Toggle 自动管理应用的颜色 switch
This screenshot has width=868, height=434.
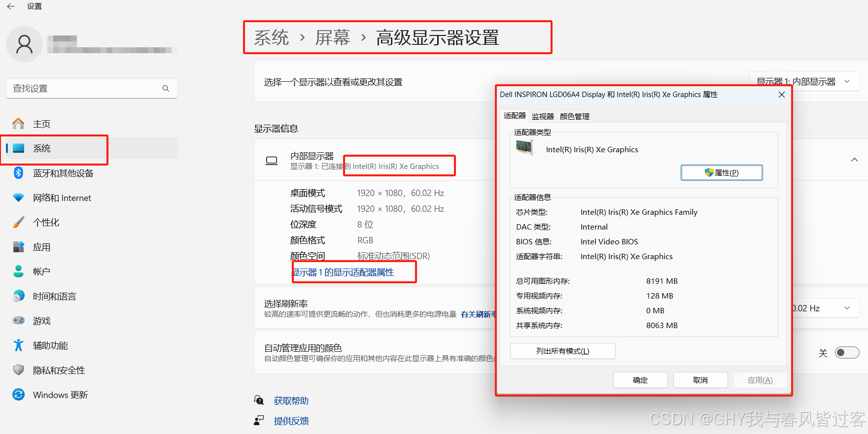[847, 352]
